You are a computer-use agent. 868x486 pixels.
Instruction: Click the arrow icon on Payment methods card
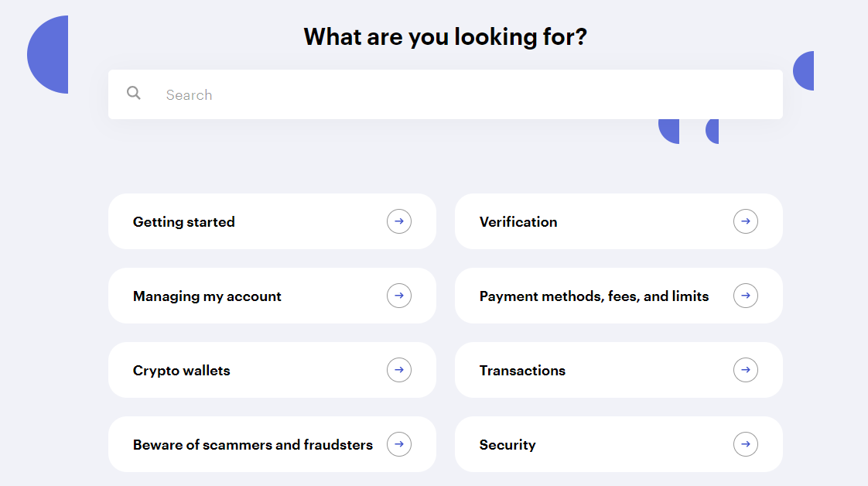(x=746, y=296)
